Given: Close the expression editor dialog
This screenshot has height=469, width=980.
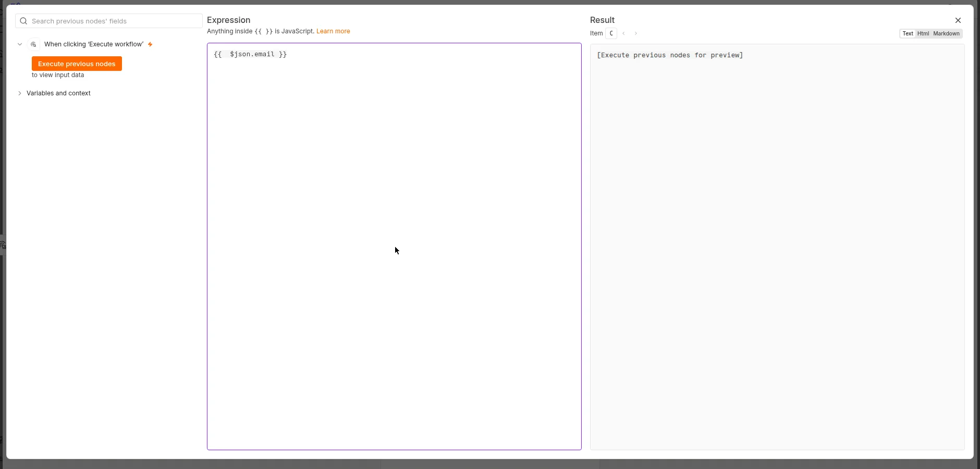Looking at the screenshot, I should pyautogui.click(x=958, y=20).
